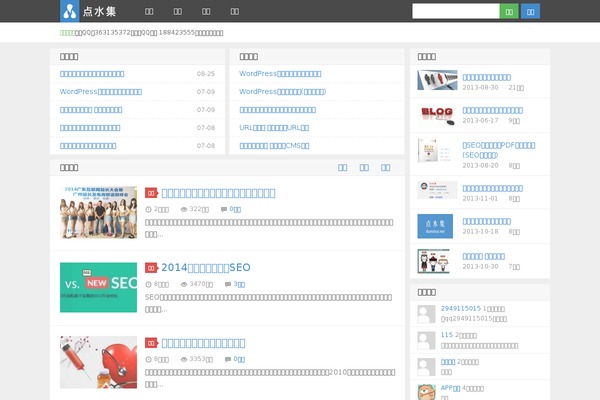Image resolution: width=600 pixels, height=400 pixels.
Task: Open the VS NEW SEO article thumbnail
Action: tap(98, 287)
